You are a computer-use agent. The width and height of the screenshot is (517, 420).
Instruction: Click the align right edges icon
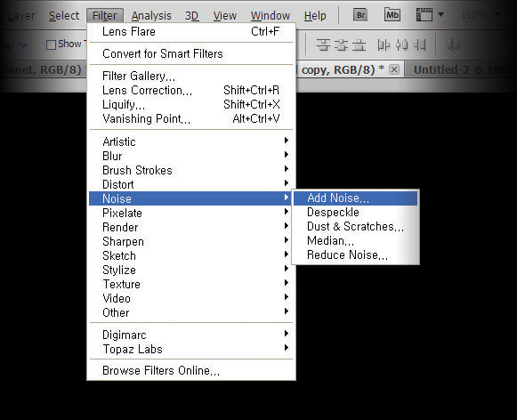coord(419,44)
